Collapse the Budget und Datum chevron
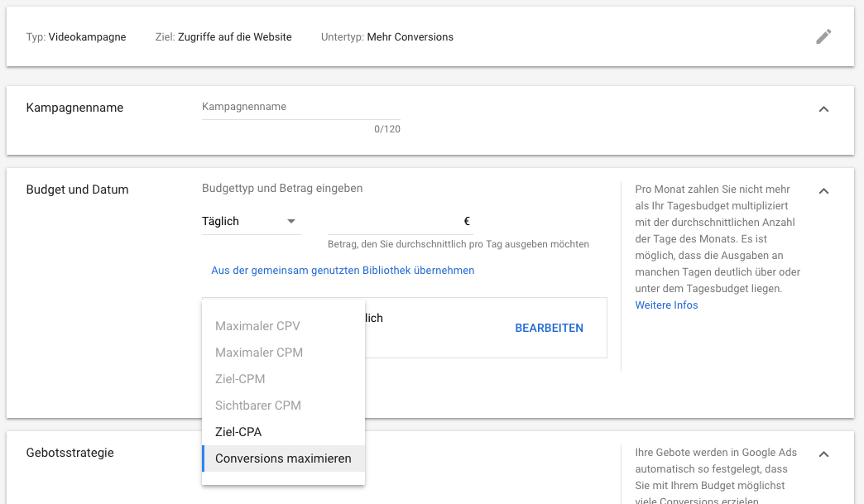The image size is (864, 504). pyautogui.click(x=823, y=191)
